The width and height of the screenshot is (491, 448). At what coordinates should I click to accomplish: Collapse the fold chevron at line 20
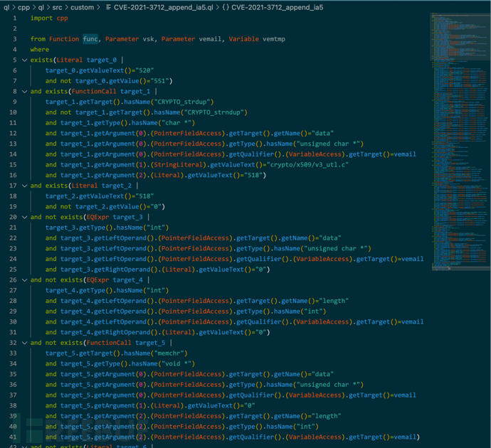point(24,217)
